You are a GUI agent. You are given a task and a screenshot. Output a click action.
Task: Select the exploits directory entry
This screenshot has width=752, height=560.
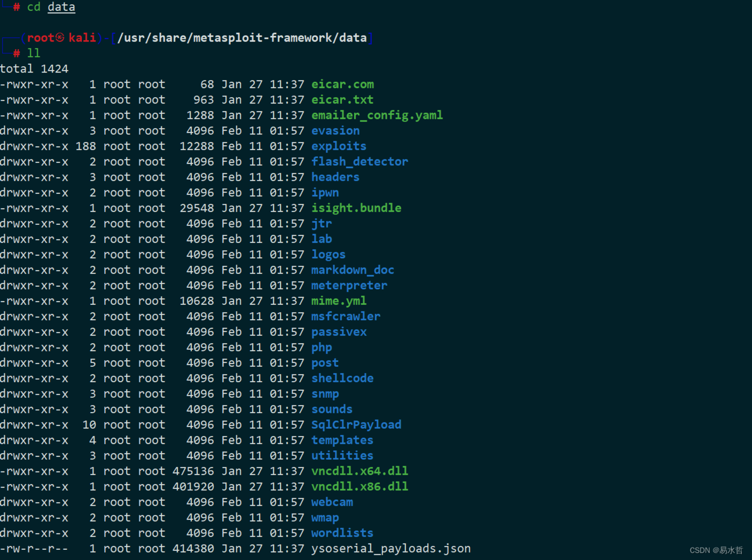coord(339,146)
